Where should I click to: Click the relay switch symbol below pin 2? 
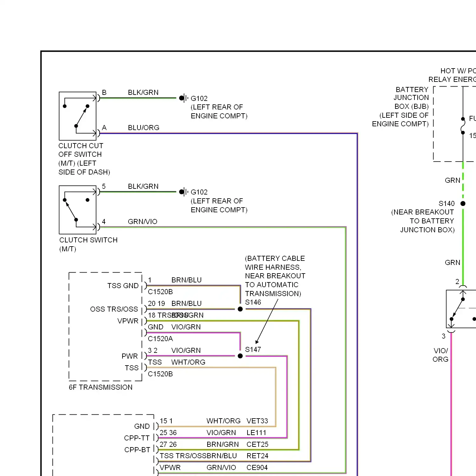coord(461,309)
